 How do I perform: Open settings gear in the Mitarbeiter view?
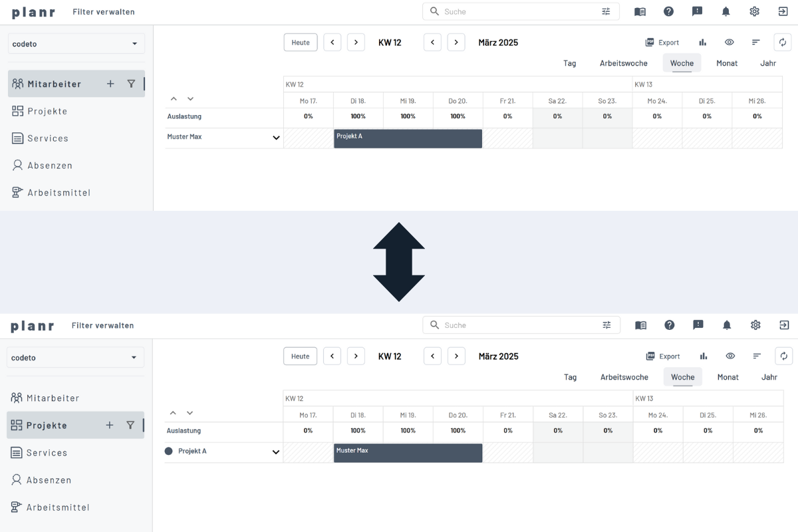point(754,11)
